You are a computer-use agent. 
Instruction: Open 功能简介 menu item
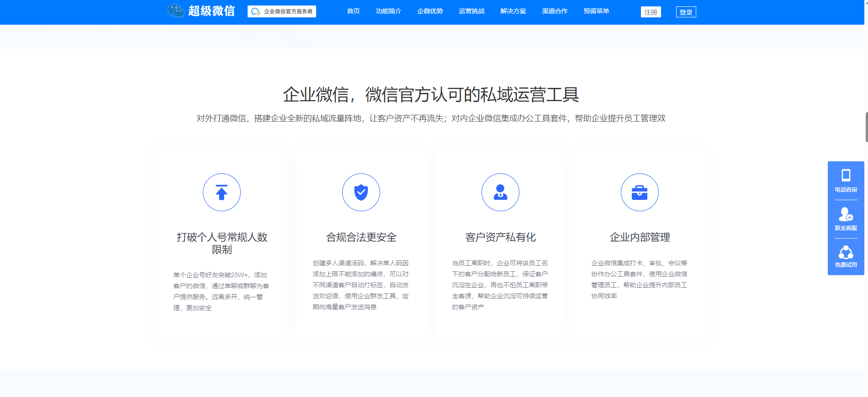click(388, 11)
